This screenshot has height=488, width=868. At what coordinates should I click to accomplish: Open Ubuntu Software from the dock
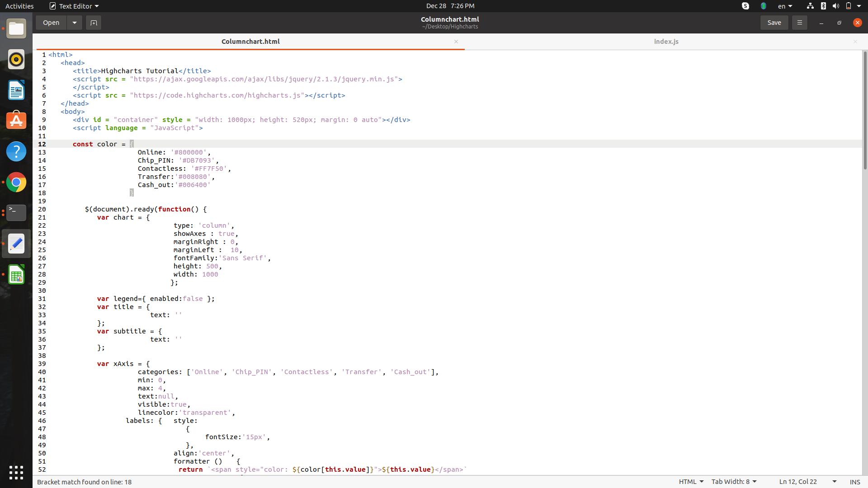coord(16,121)
